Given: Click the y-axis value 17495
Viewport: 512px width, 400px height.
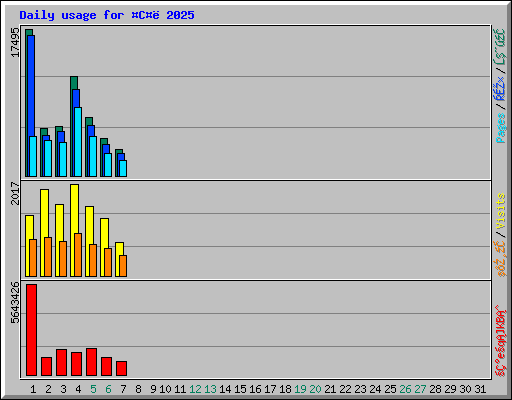Looking at the screenshot, I should 15,42.
